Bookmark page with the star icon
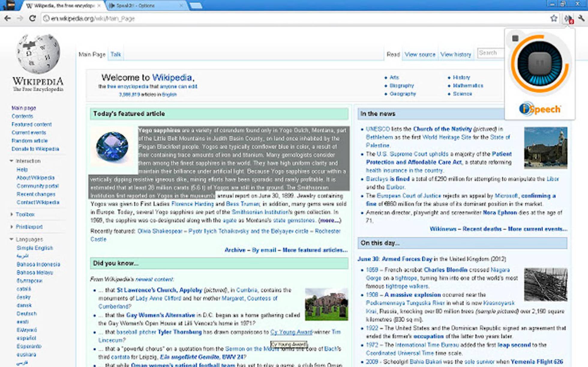588x367 pixels. pyautogui.click(x=554, y=18)
